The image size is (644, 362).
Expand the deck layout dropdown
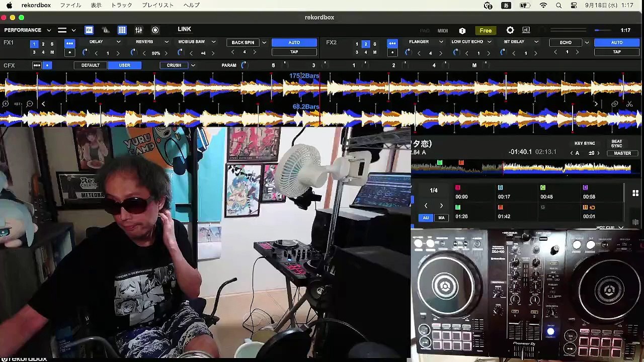pyautogui.click(x=73, y=30)
